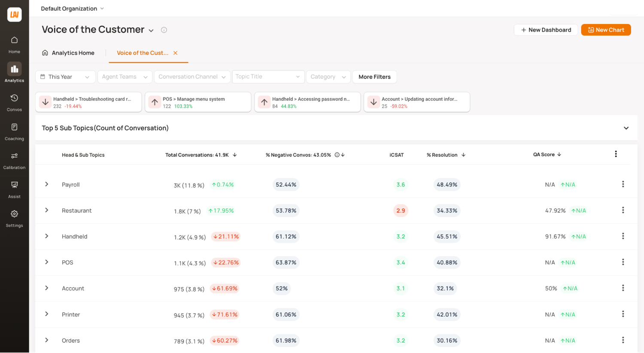Image resolution: width=644 pixels, height=353 pixels.
Task: Click the New Chart button
Action: pyautogui.click(x=606, y=30)
